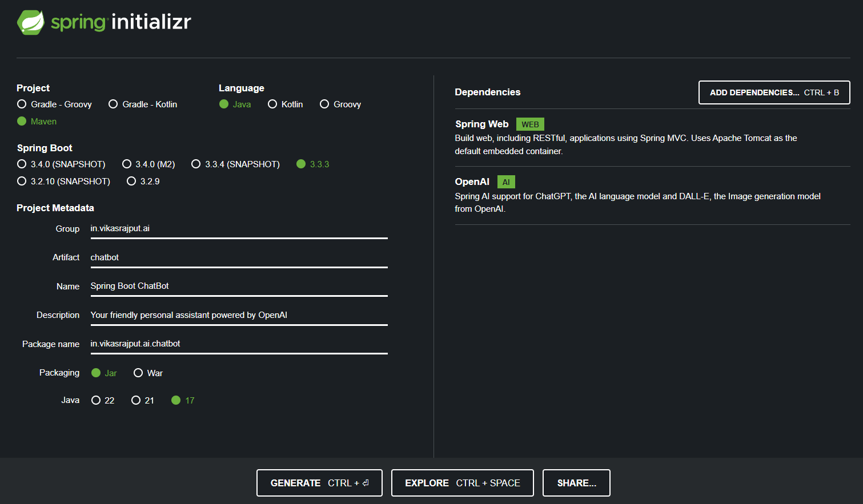Click the Spring Web description text
The height and width of the screenshot is (504, 863).
[626, 144]
